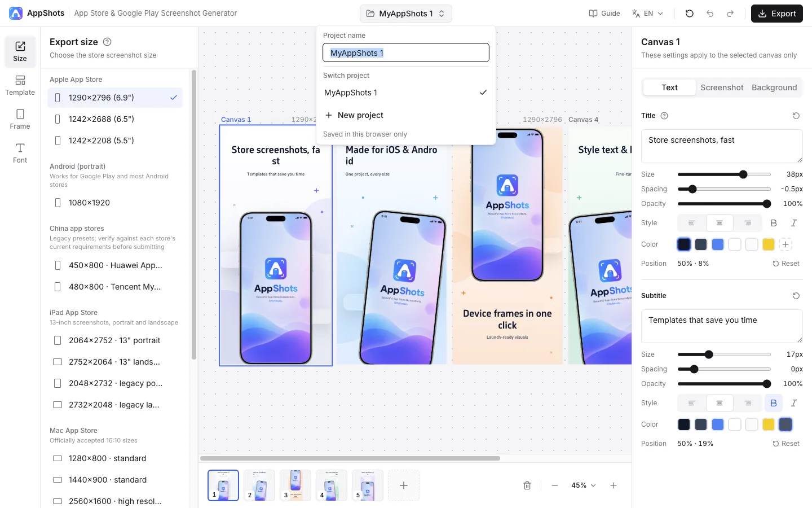This screenshot has height=508, width=812.
Task: Open the Guide link
Action: tap(604, 14)
